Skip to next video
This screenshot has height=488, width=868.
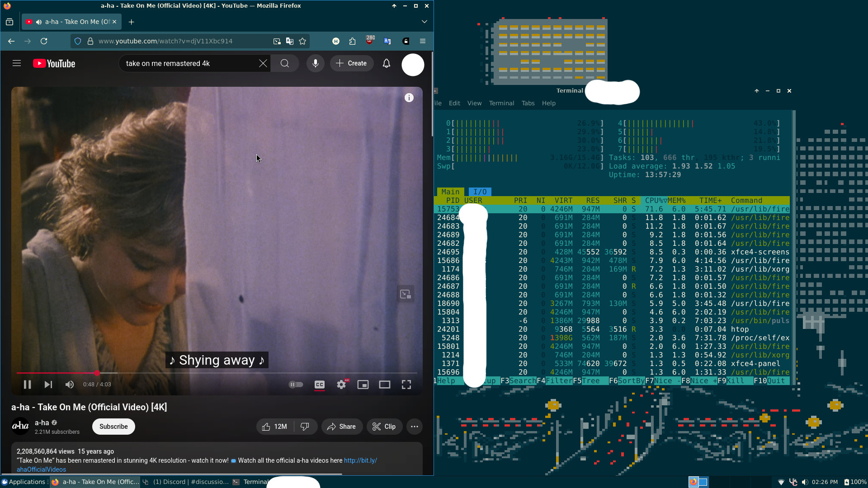tap(48, 385)
